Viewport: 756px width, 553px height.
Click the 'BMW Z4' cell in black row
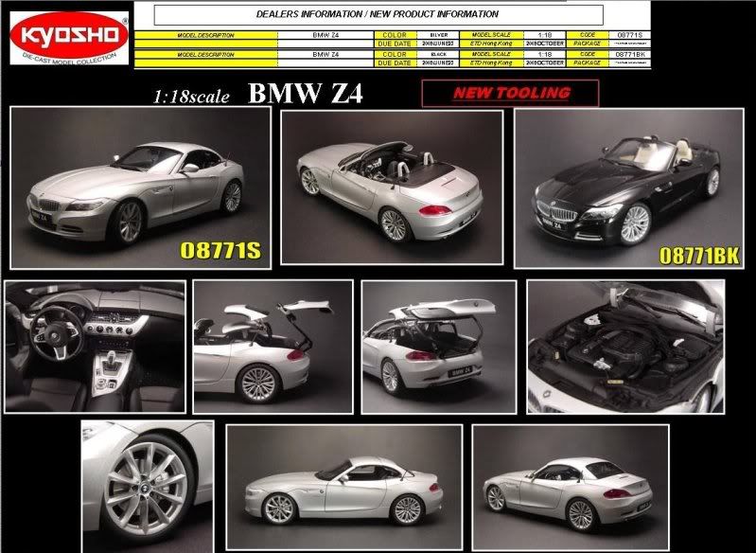coord(325,55)
